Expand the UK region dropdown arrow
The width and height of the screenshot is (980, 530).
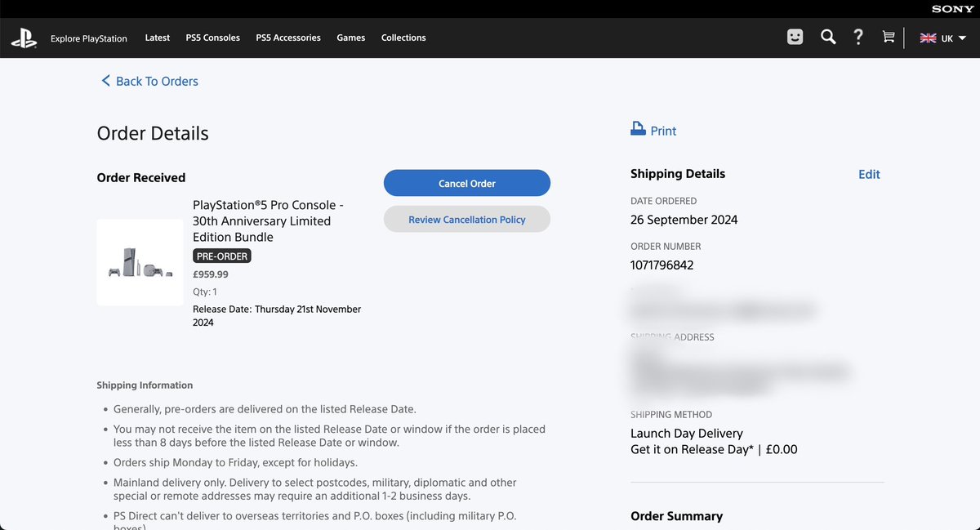click(963, 38)
